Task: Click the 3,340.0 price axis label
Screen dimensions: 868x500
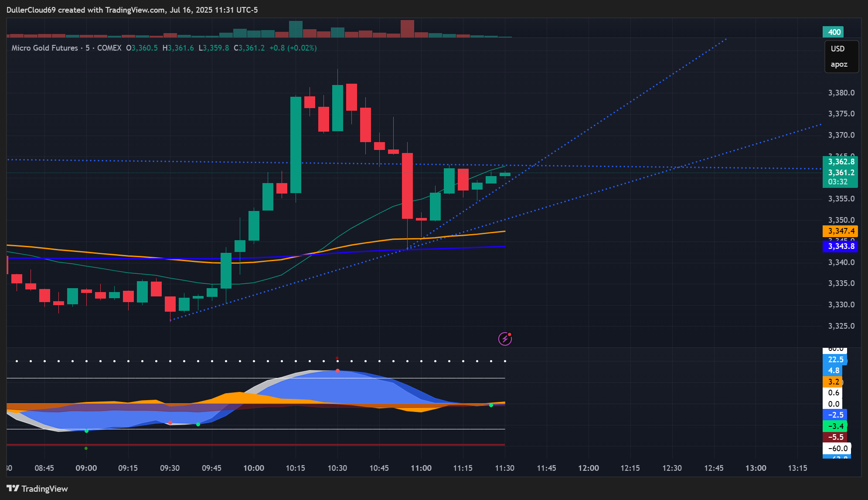Action: coord(841,262)
